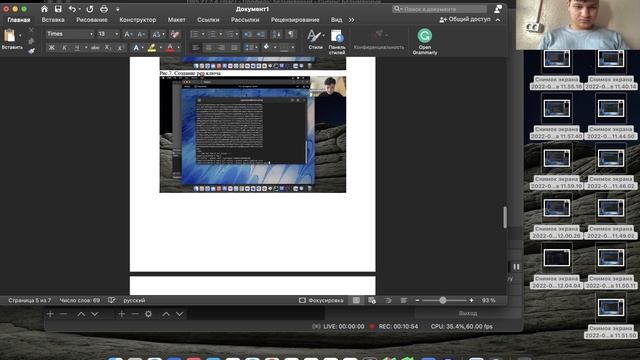Launch Open Grammarly add-in
The height and width of the screenshot is (360, 640).
pyautogui.click(x=424, y=42)
